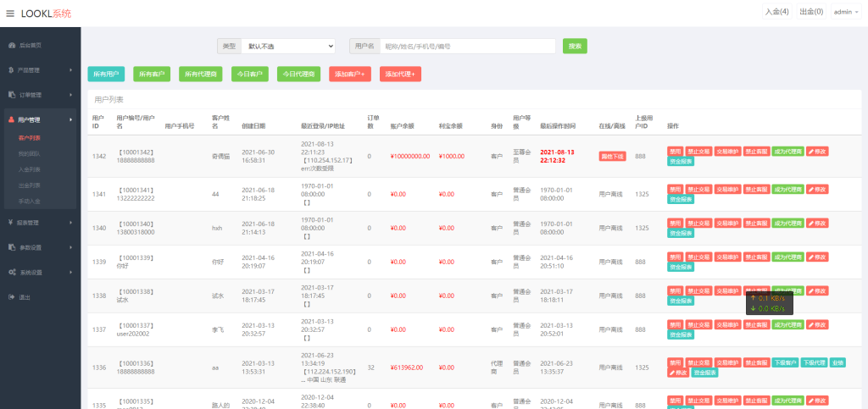
Task: Toggle the hamburger menu beside LOOKL logo
Action: click(10, 14)
